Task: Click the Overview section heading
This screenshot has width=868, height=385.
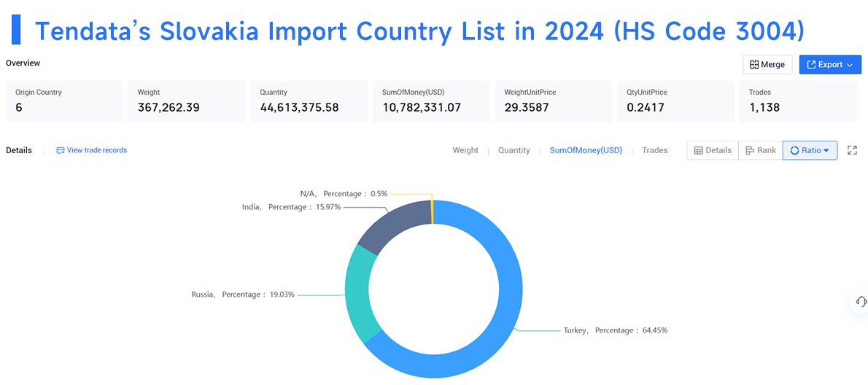Action: point(23,63)
